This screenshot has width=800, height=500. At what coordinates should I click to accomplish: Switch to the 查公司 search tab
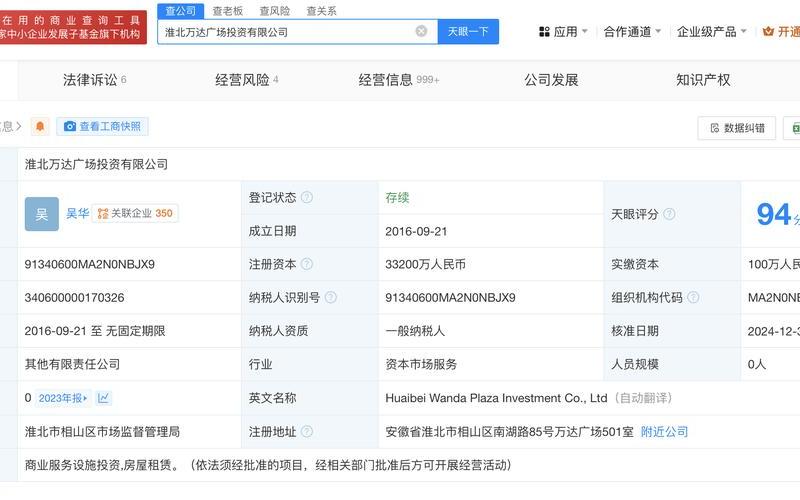pyautogui.click(x=181, y=11)
